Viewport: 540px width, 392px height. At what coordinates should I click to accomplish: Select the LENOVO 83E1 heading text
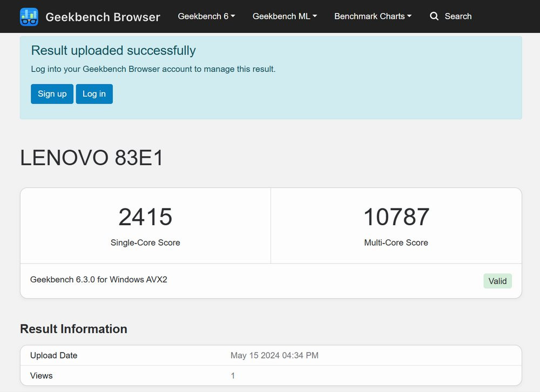[x=92, y=158]
